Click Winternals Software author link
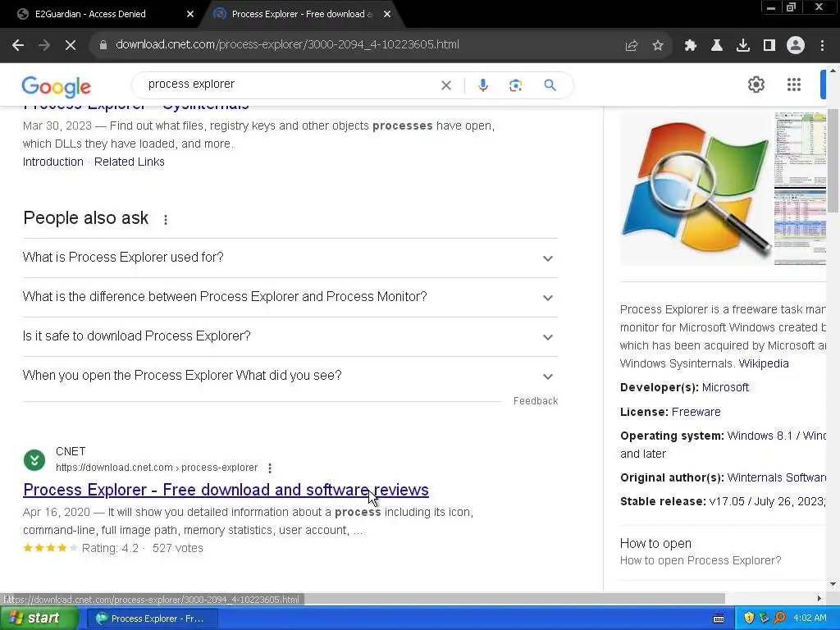Image resolution: width=840 pixels, height=630 pixels. coord(776,478)
